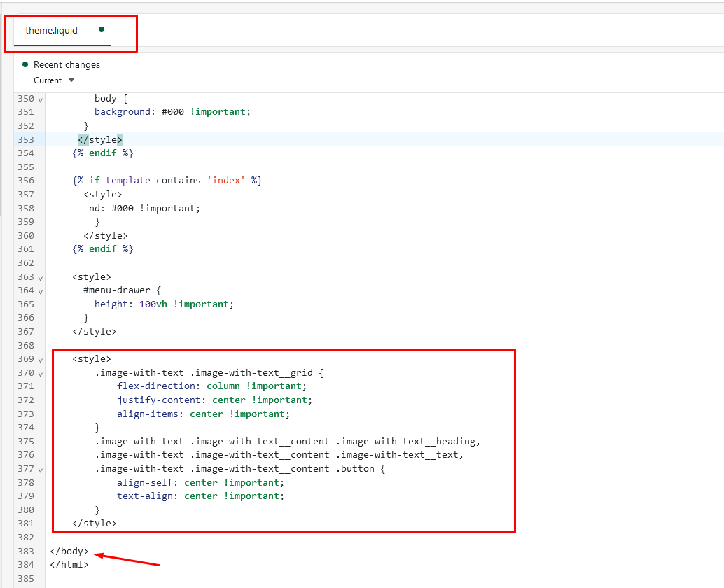Collapse the style block fold at line 363
Image resolution: width=724 pixels, height=588 pixels.
point(41,278)
